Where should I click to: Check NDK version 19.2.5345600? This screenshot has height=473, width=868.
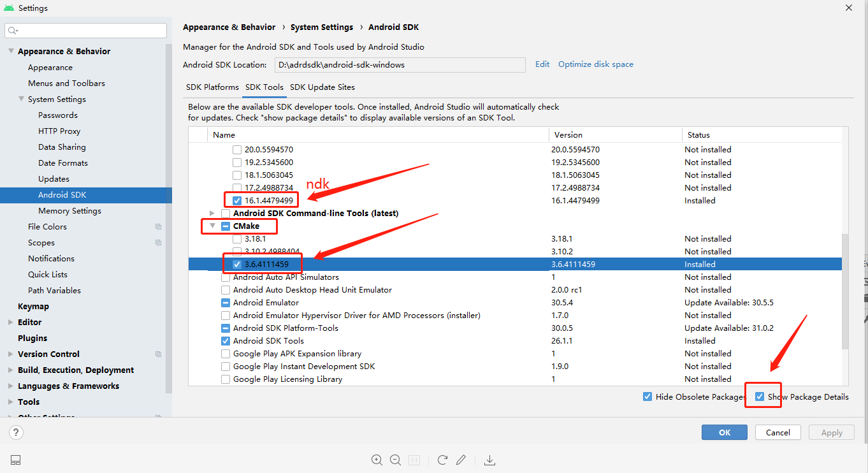point(237,163)
